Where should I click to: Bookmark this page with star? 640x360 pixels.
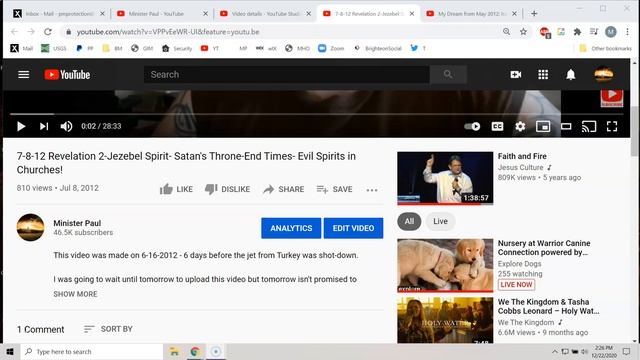tap(523, 31)
